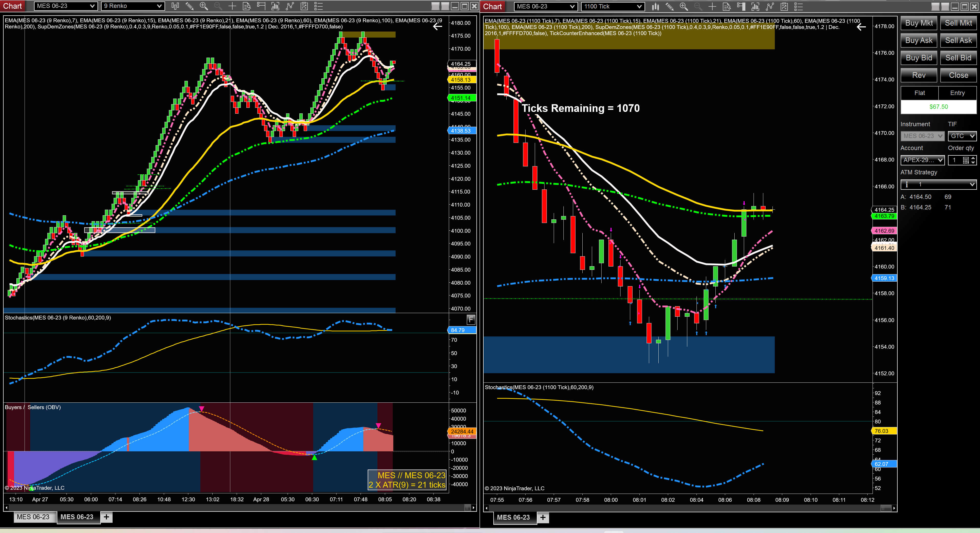
Task: Open data box in 1100 Tick chart
Action: 727,6
